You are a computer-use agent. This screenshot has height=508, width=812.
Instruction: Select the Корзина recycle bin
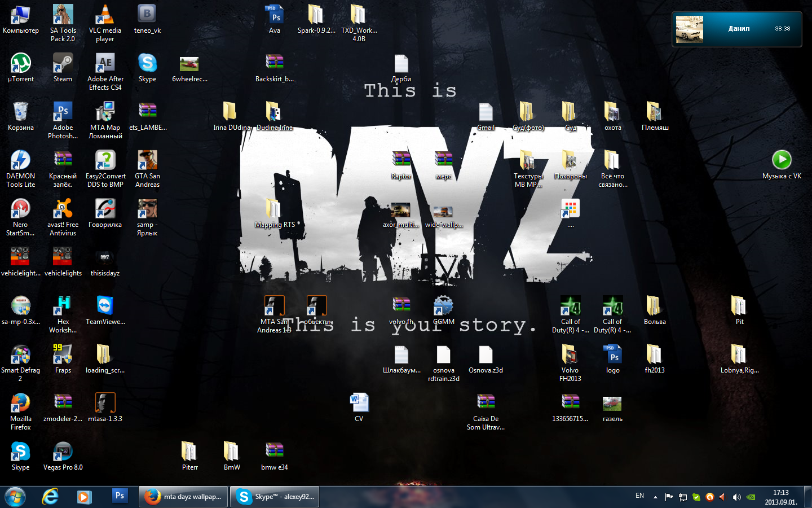pyautogui.click(x=21, y=117)
